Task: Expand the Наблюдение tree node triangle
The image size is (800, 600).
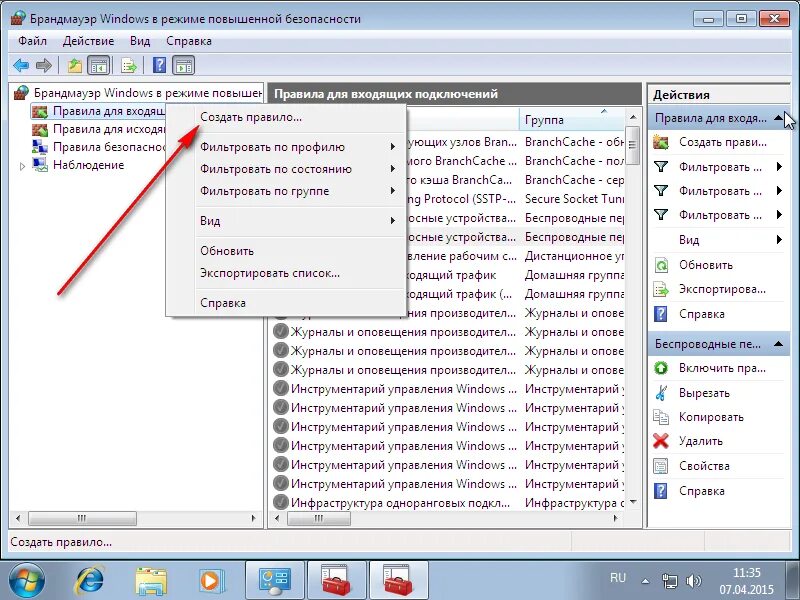Action: [22, 166]
